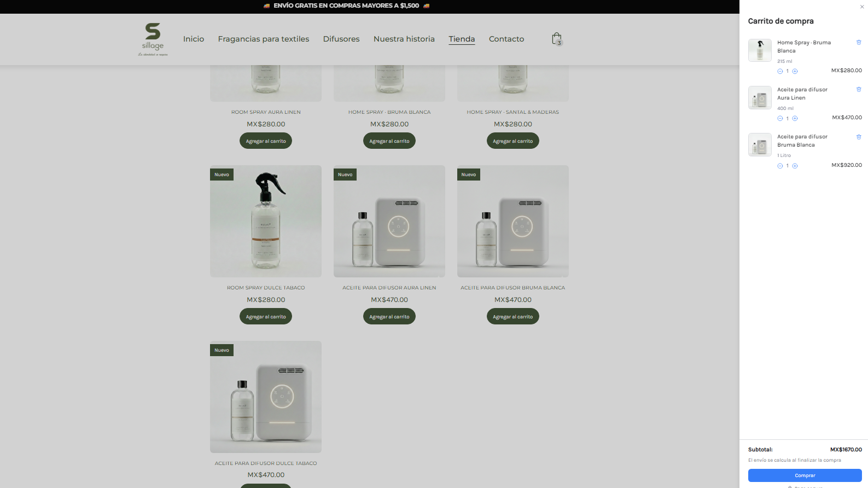Screen dimensions: 868x488
Task: Click the Nuevo badge on Room Spray Dulce Tabaco
Action: pos(222,175)
